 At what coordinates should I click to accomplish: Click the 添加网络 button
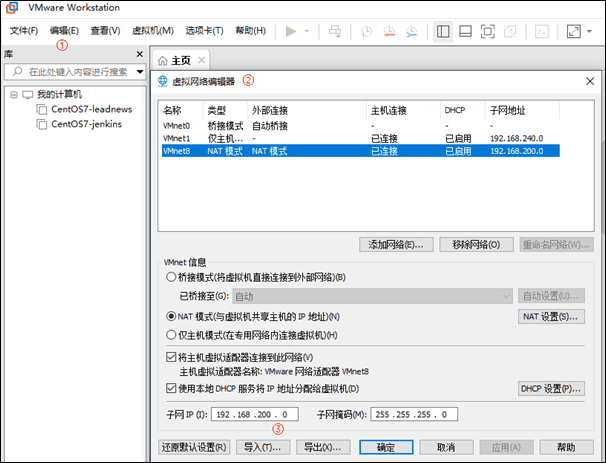pos(396,244)
